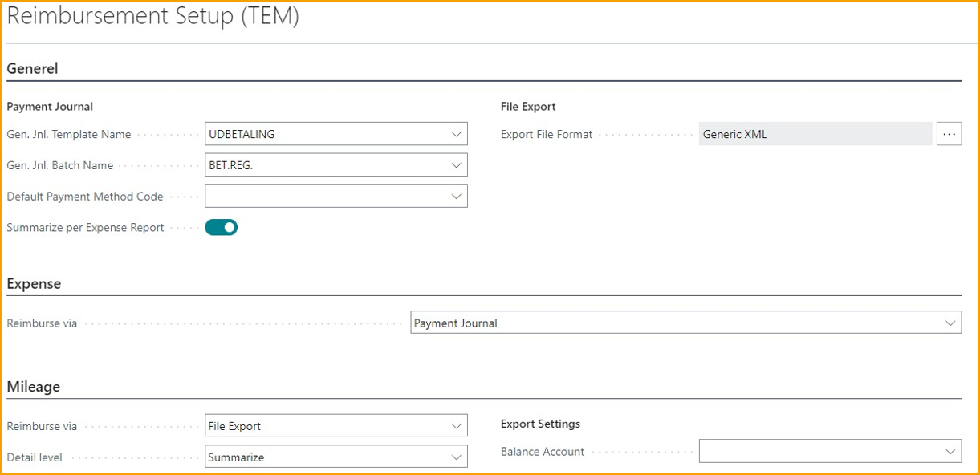The width and height of the screenshot is (980, 475).
Task: Expand the Balance Account dropdown arrow
Action: point(950,452)
